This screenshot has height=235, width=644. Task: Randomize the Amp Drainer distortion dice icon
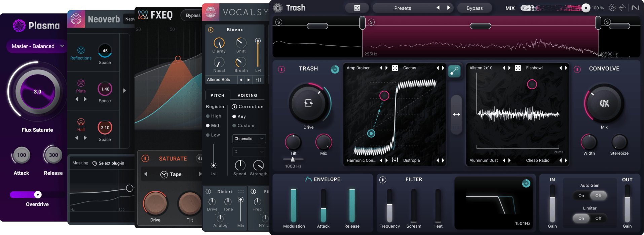(x=395, y=68)
